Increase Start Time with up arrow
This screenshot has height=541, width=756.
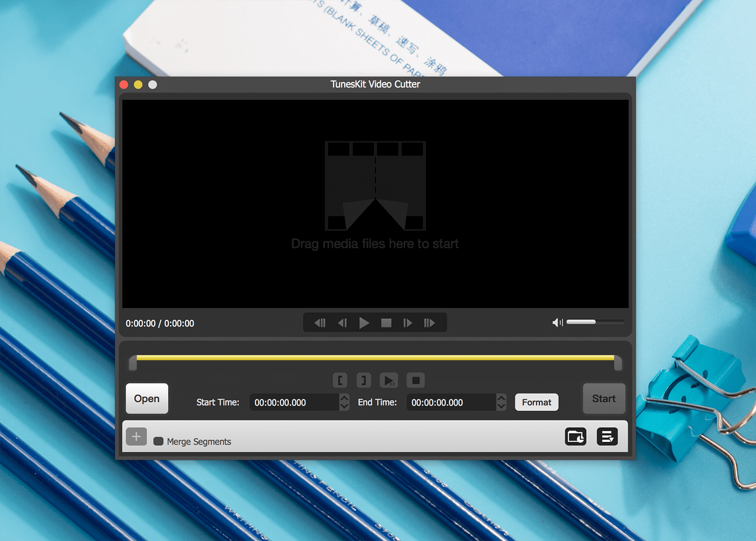pos(344,398)
